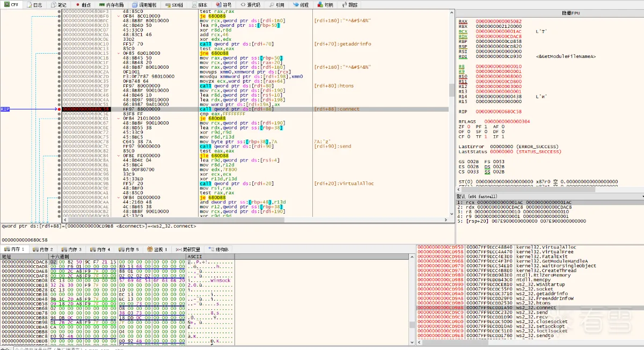The height and width of the screenshot is (350, 644).
Task: Select RAX value 0000000000005082
Action: coord(499,21)
